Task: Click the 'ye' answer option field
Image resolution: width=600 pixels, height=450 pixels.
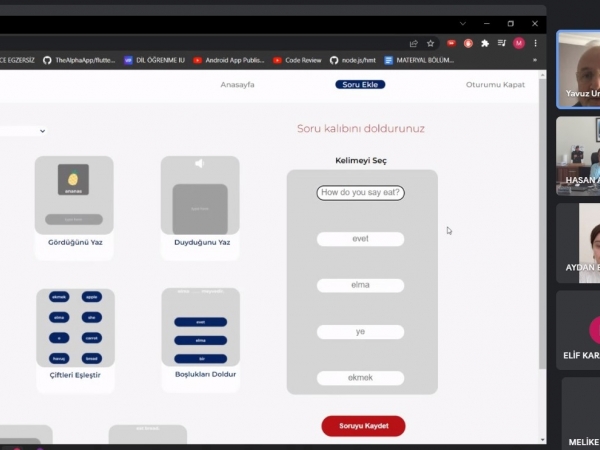Action: point(360,332)
